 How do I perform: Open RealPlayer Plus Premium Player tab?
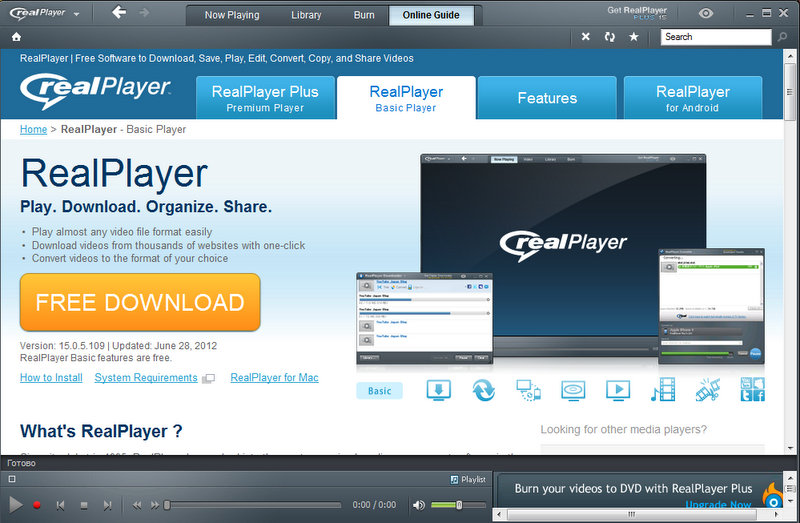point(265,98)
